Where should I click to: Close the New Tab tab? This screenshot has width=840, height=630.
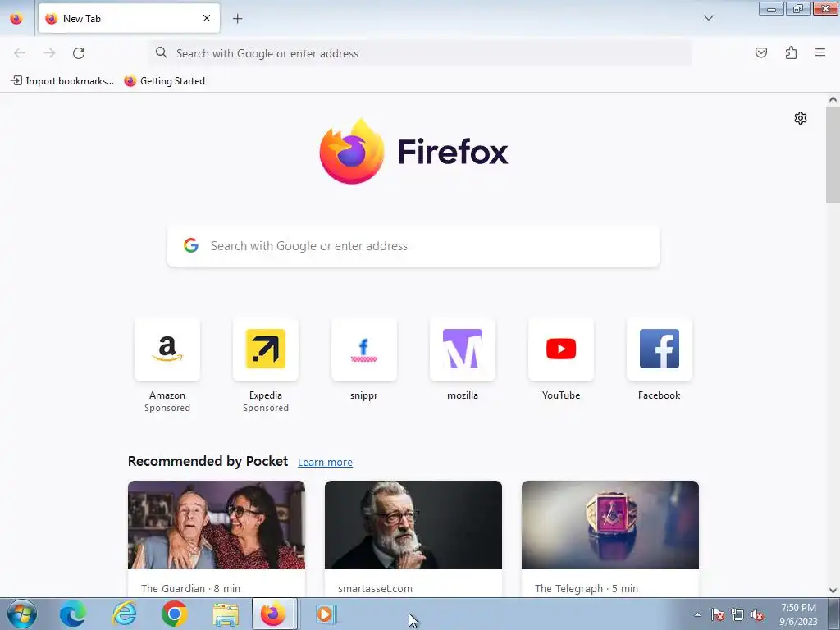tap(207, 18)
